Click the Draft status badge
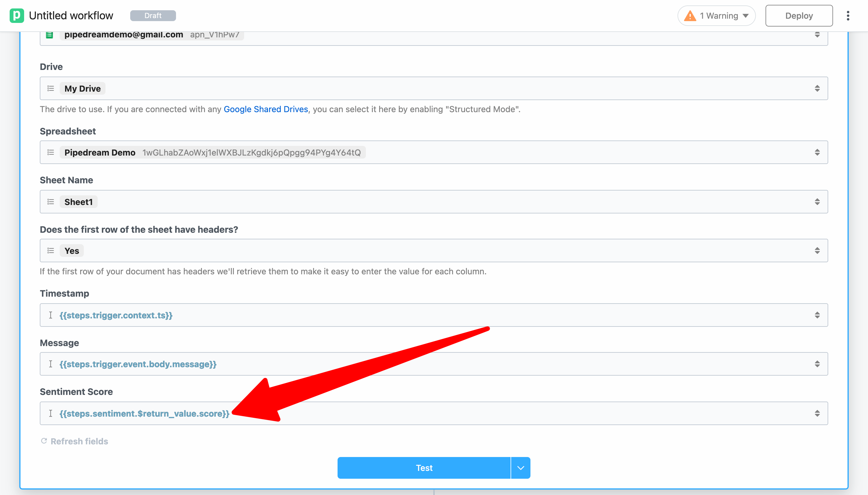The height and width of the screenshot is (495, 868). 153,15
